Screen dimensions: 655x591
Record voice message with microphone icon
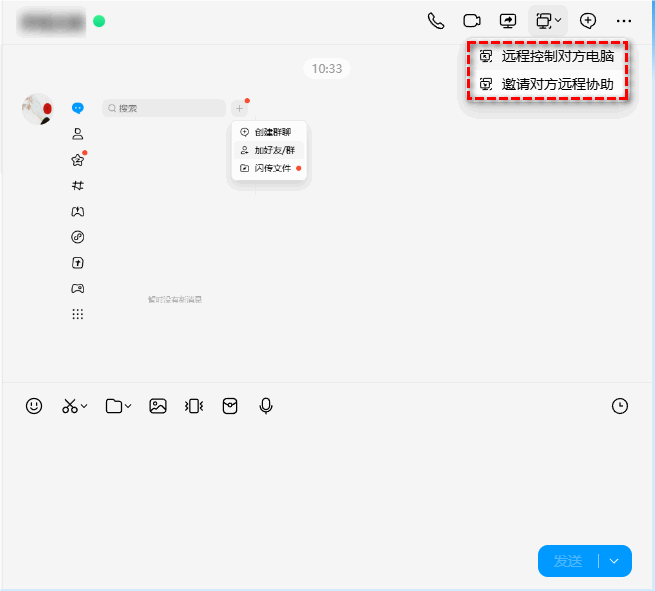266,406
